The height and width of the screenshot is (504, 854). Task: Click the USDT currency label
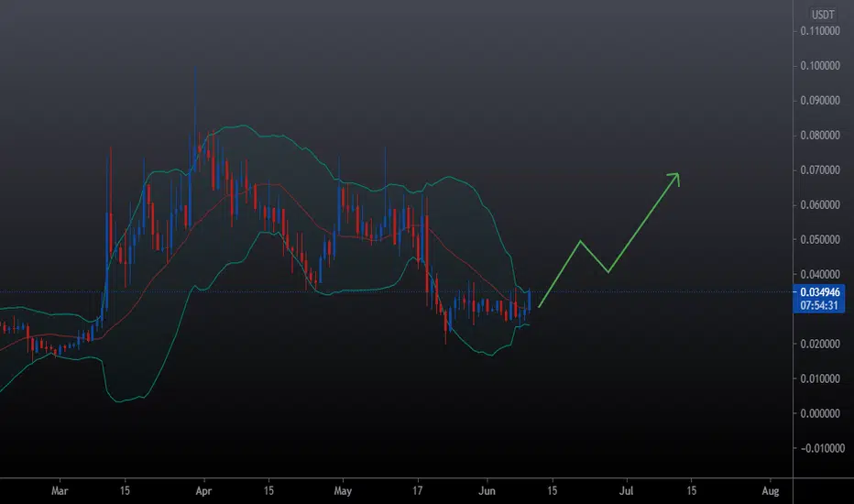point(823,15)
